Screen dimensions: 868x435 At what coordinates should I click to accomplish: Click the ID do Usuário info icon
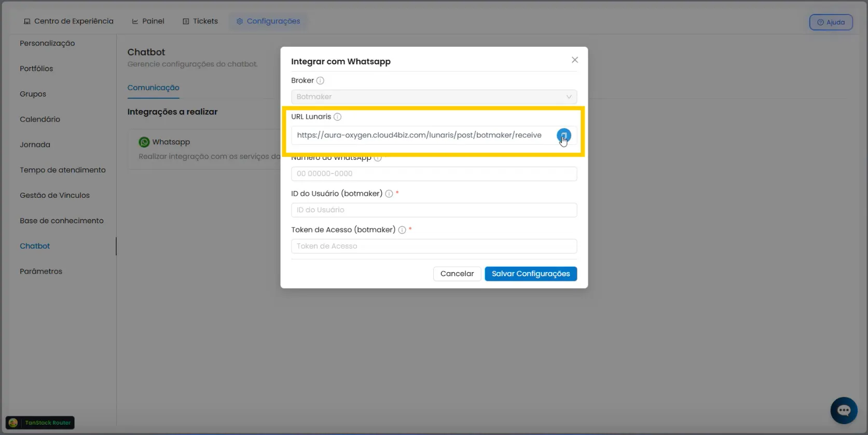(x=389, y=194)
